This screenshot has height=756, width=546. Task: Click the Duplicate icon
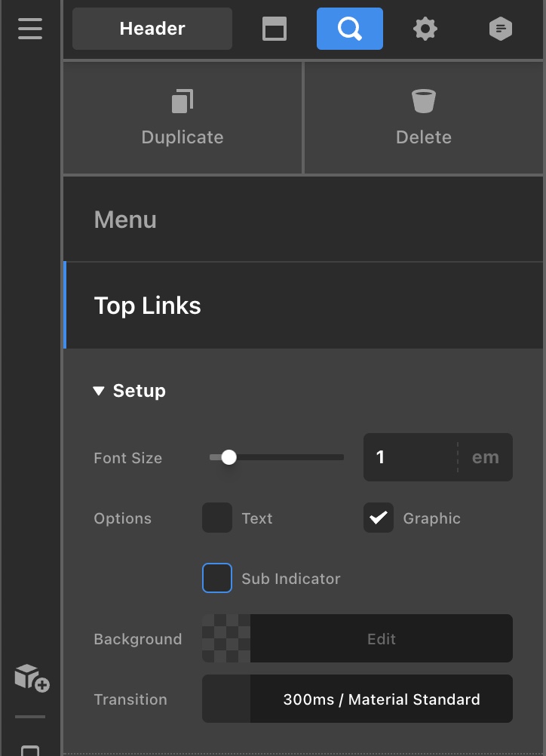pos(183,101)
